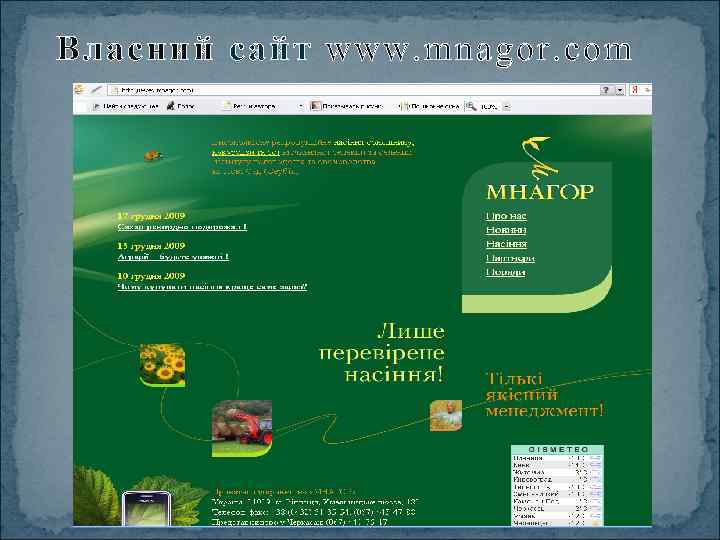
Task: Open the news link under '10 грудня 2009'
Action: (x=212, y=287)
